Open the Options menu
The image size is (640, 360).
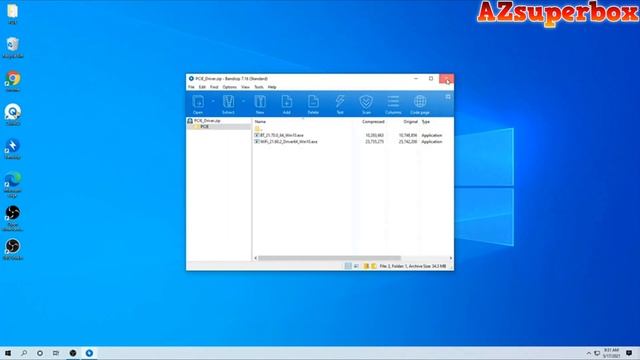pos(229,87)
